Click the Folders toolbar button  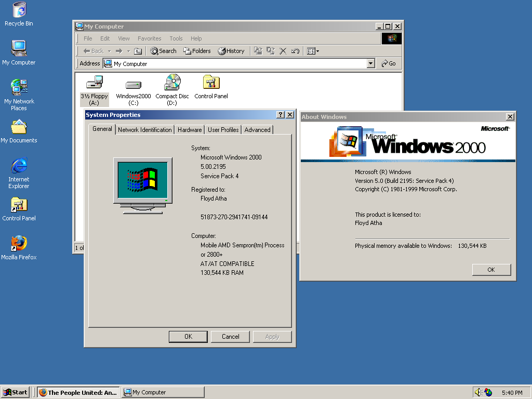[x=197, y=51]
